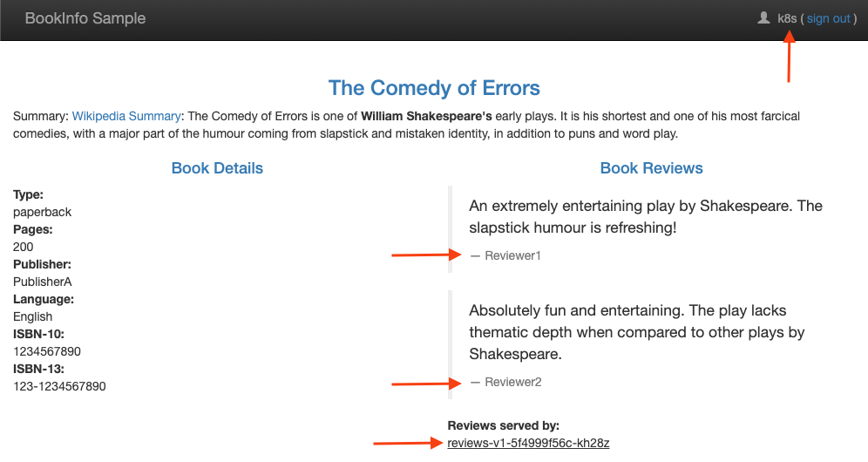Image resolution: width=868 pixels, height=462 pixels.
Task: Click the first review quote text
Action: coord(645,216)
